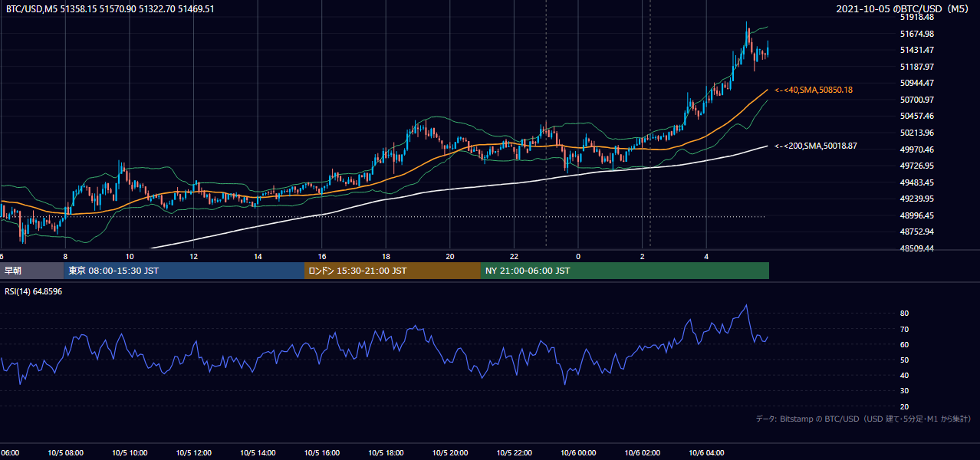Click hour tick 12 under price chart

pyautogui.click(x=193, y=256)
